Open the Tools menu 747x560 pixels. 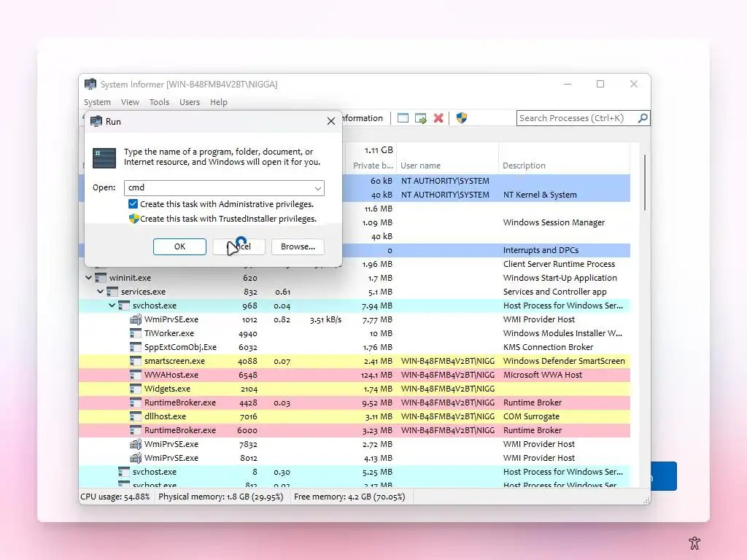pos(159,102)
